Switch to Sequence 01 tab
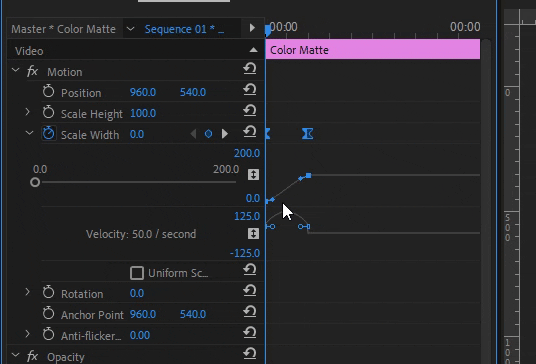Image resolution: width=536 pixels, height=364 pixels. 184,29
